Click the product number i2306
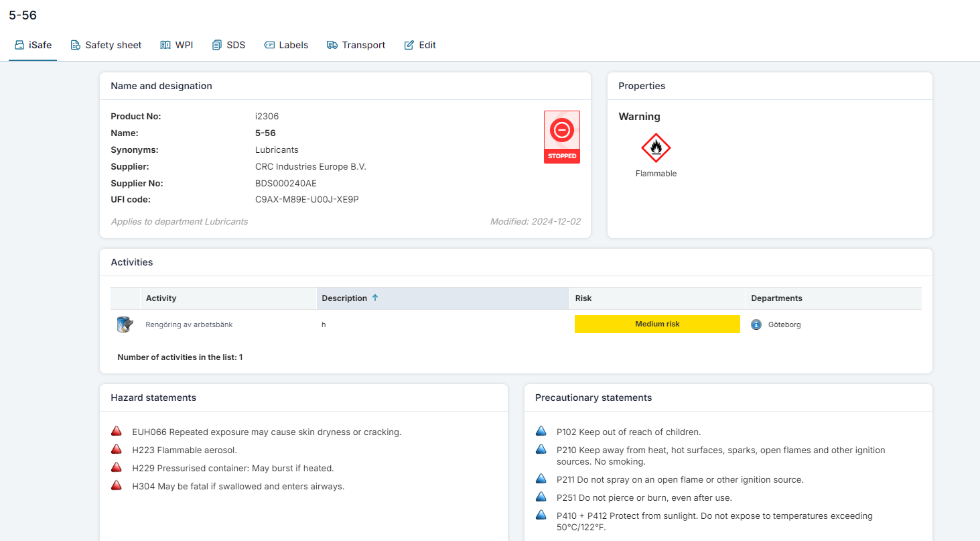 (x=267, y=116)
